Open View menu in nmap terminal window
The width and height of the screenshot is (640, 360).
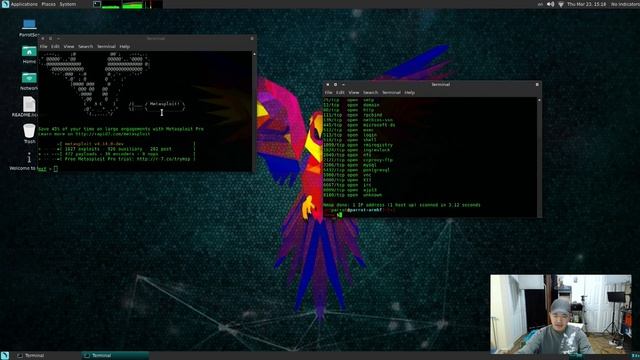coord(353,93)
